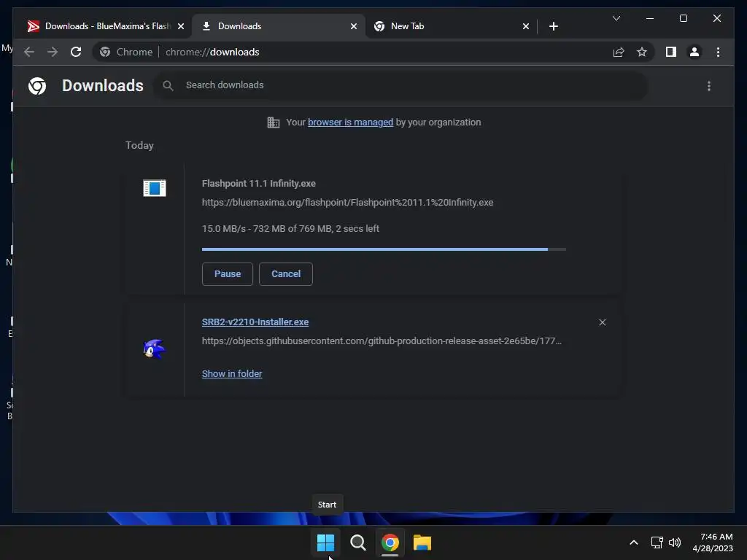The width and height of the screenshot is (747, 560).
Task: Bookmark this tab with the star icon
Action: (642, 52)
